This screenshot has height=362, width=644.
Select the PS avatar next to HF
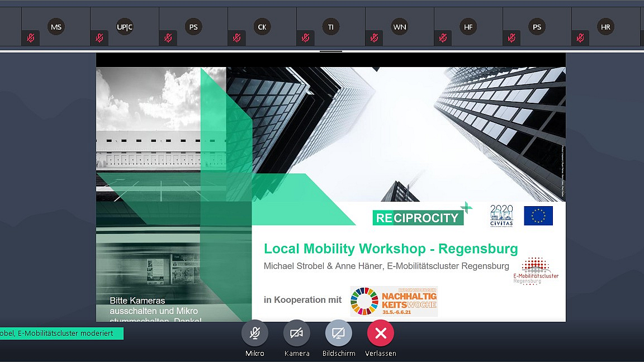point(537,27)
